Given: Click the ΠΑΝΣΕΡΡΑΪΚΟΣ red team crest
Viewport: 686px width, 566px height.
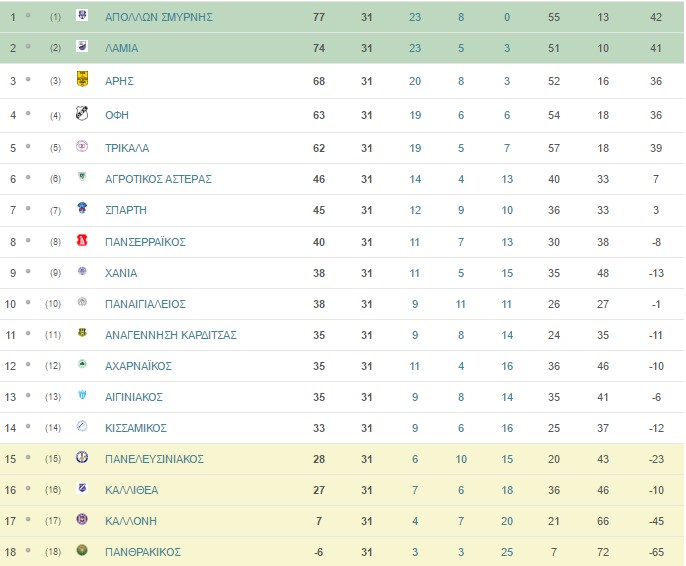Looking at the screenshot, I should [x=82, y=240].
